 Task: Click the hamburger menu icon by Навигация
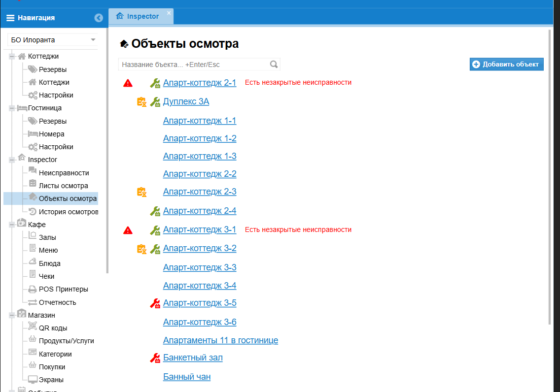click(10, 18)
